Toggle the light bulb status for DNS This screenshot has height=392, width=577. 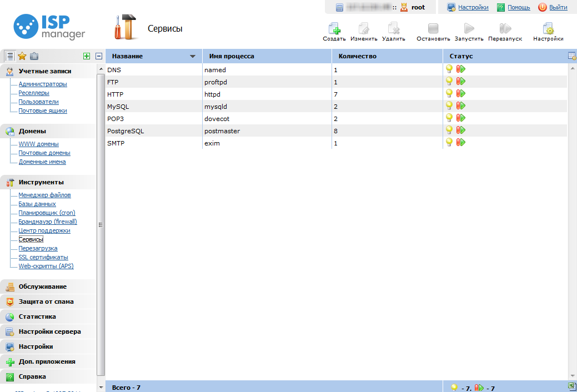449,69
